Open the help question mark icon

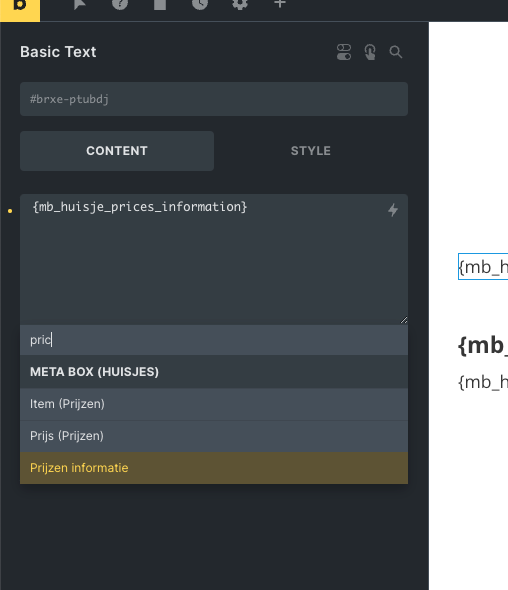click(x=120, y=4)
